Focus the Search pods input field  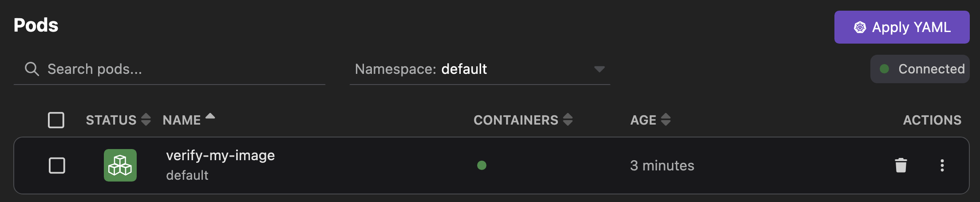click(x=178, y=69)
